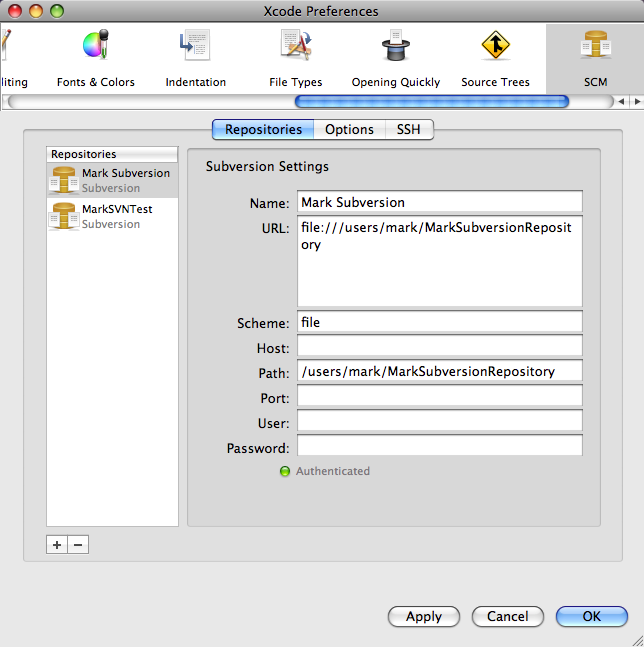Select Mark Subversion repository icon
The width and height of the screenshot is (644, 647).
pos(64,180)
